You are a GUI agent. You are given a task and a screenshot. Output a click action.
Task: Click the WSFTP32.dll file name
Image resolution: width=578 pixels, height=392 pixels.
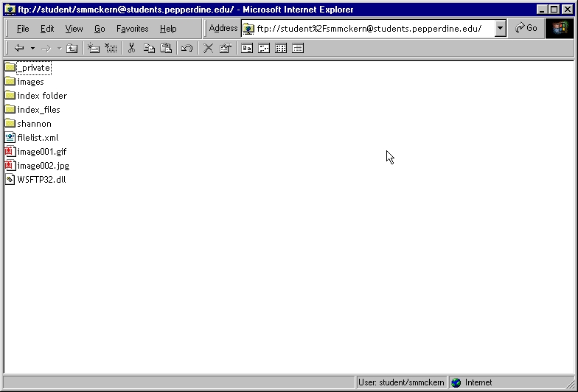pyautogui.click(x=41, y=180)
